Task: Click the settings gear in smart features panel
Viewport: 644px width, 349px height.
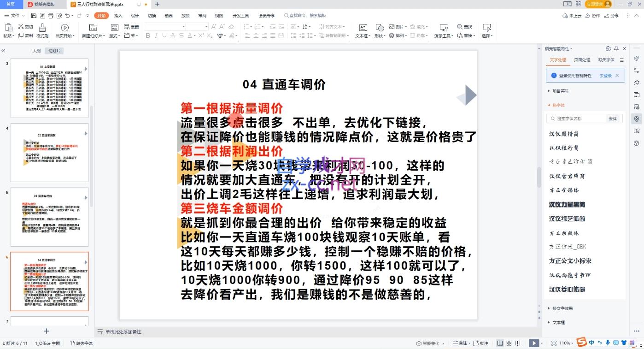Action: (608, 48)
